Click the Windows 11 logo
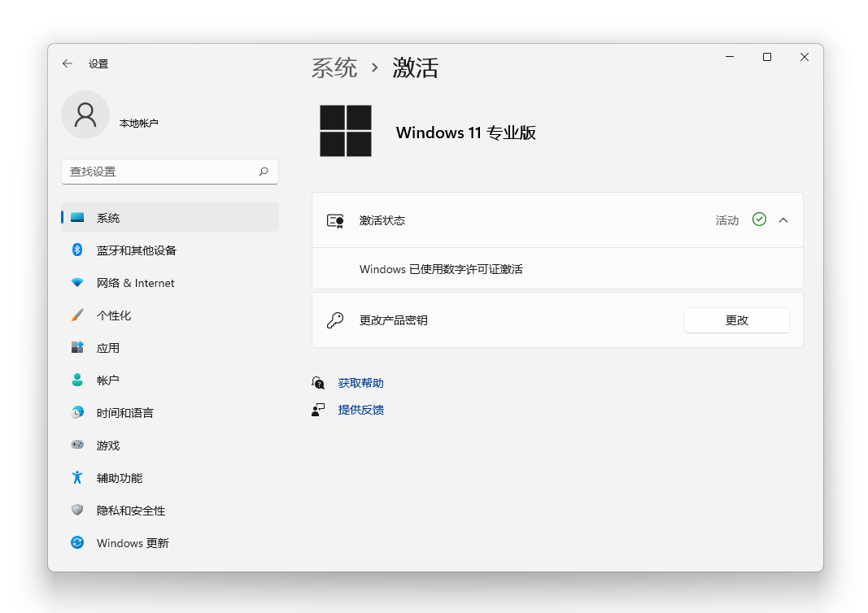 (346, 131)
